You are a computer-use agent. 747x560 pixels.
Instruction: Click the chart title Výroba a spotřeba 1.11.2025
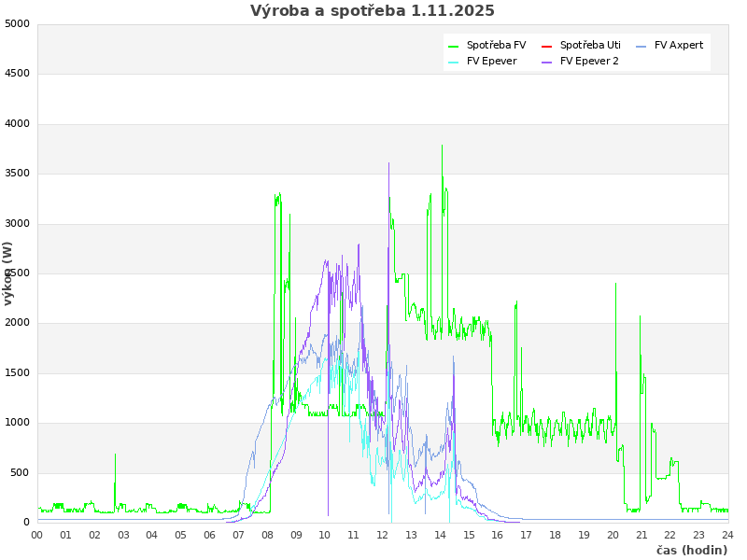pyautogui.click(x=373, y=11)
